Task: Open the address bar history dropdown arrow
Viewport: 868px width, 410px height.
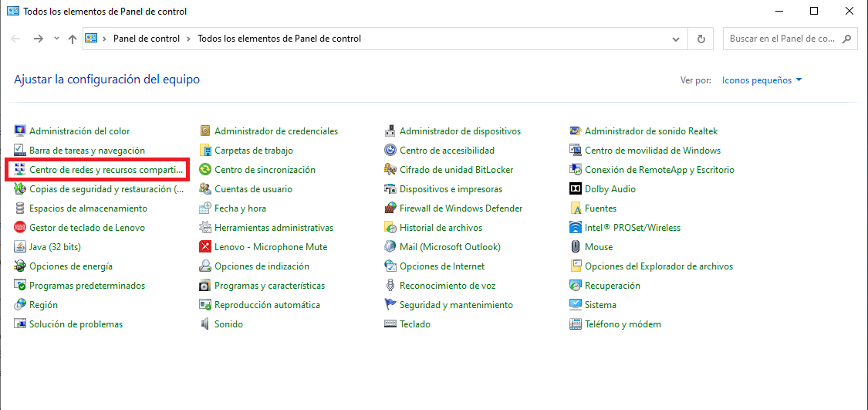Action: tap(676, 39)
